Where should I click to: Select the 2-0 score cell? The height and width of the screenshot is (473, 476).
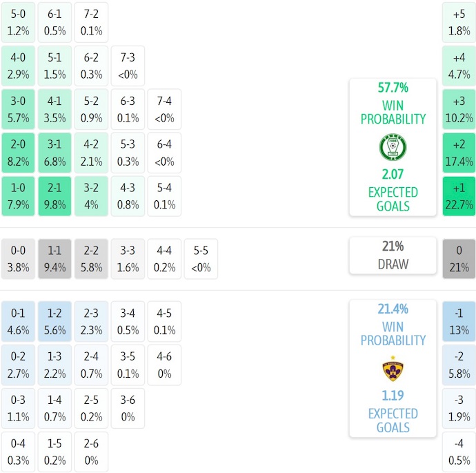pyautogui.click(x=19, y=153)
